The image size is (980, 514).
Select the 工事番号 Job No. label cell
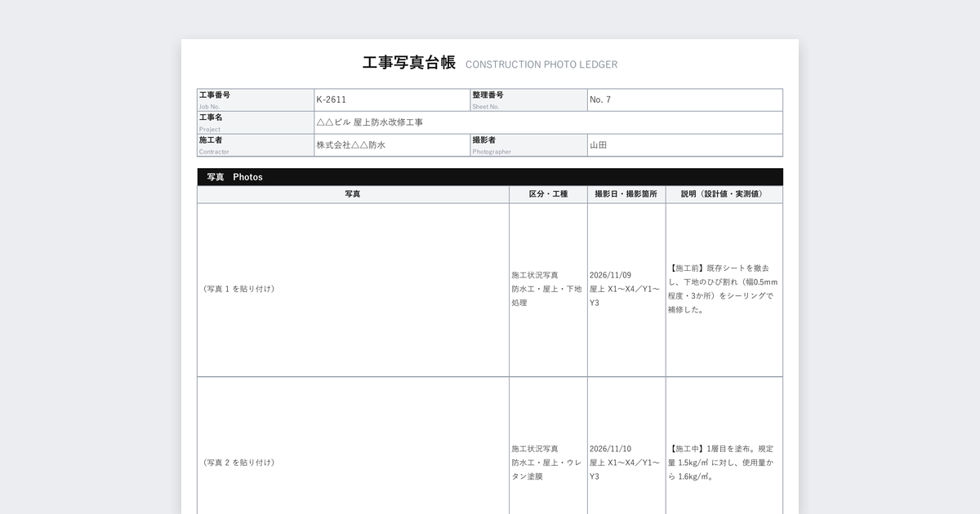click(256, 100)
